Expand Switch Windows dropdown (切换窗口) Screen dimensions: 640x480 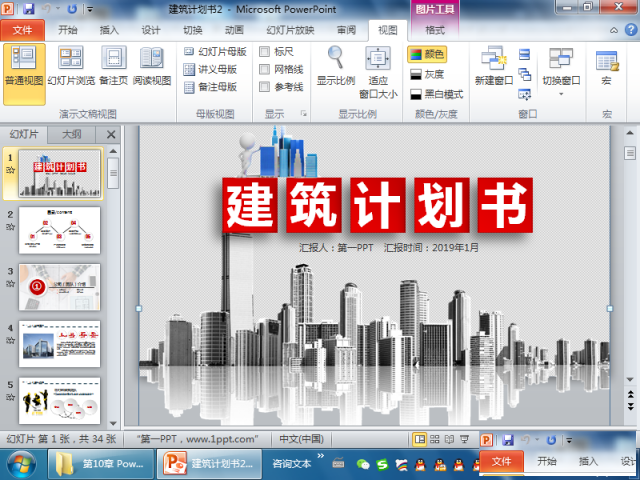561,73
